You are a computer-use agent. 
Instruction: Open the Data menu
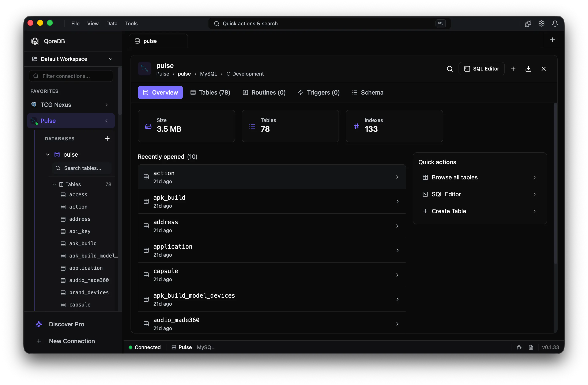click(112, 23)
